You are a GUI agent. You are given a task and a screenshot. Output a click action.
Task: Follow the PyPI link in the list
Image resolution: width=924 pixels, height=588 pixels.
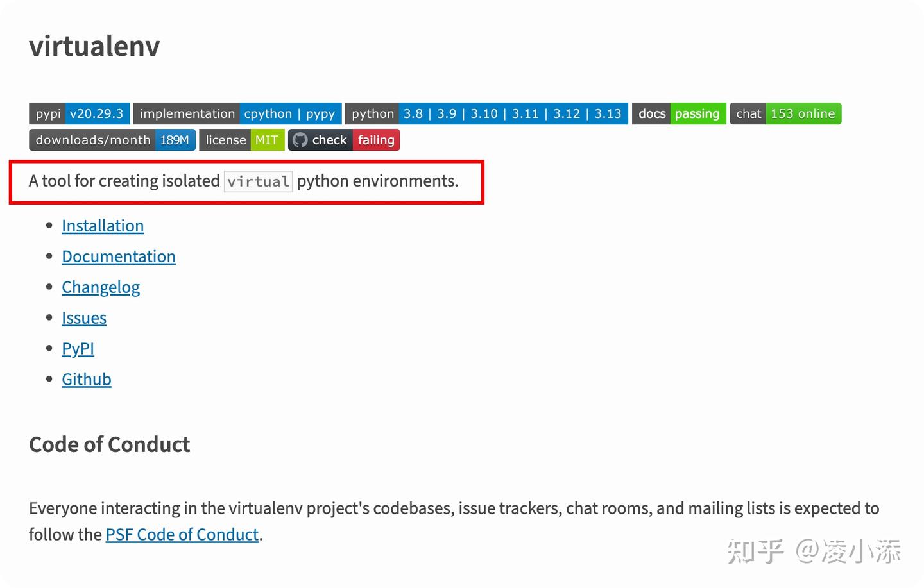click(x=78, y=349)
